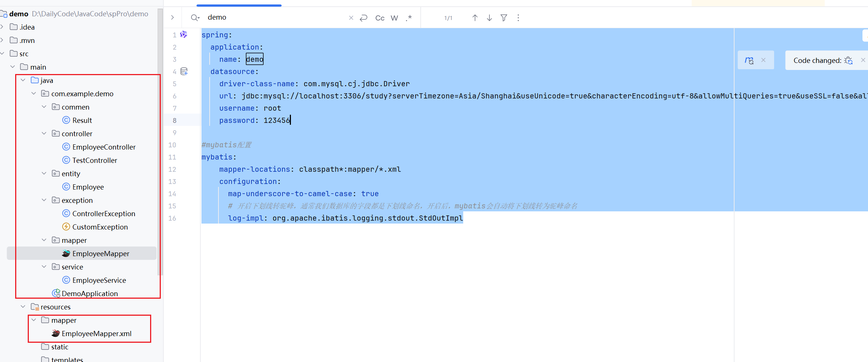Click line number 8 in gutter

pyautogui.click(x=174, y=120)
